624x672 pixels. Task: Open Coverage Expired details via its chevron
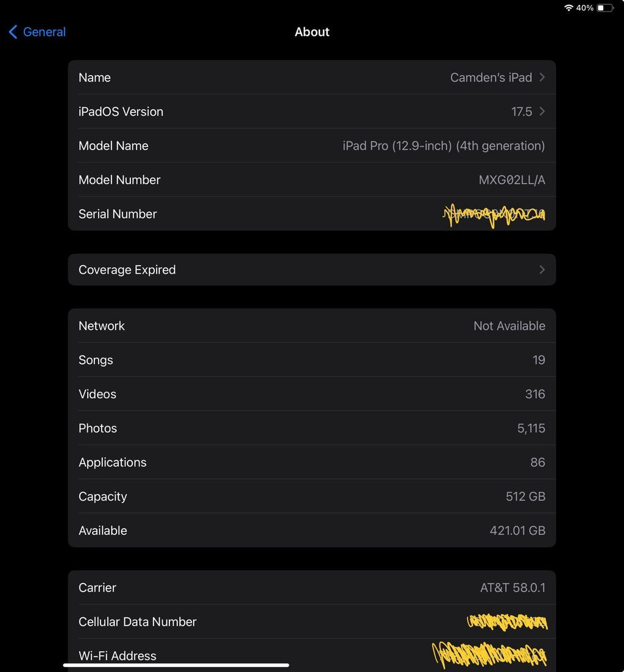pos(541,270)
